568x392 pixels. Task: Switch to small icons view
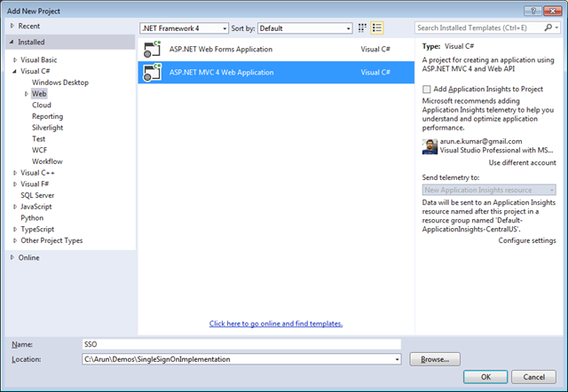[362, 28]
